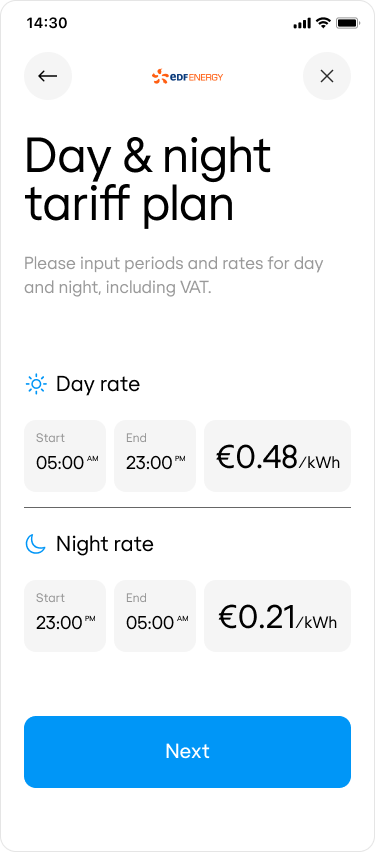Close the tariff plan screen with X

click(x=327, y=76)
